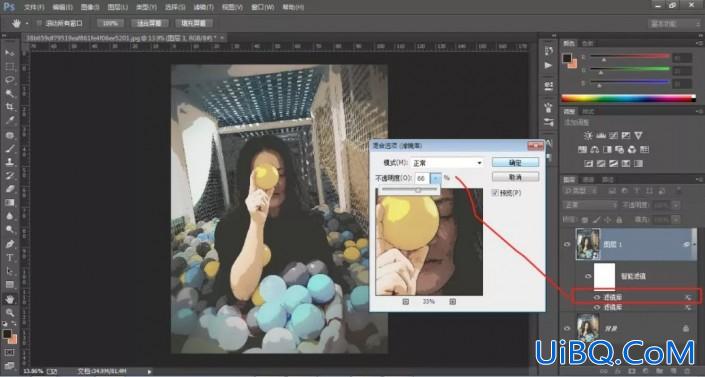Click the red R channel slider
The height and width of the screenshot is (377, 705).
click(x=629, y=57)
